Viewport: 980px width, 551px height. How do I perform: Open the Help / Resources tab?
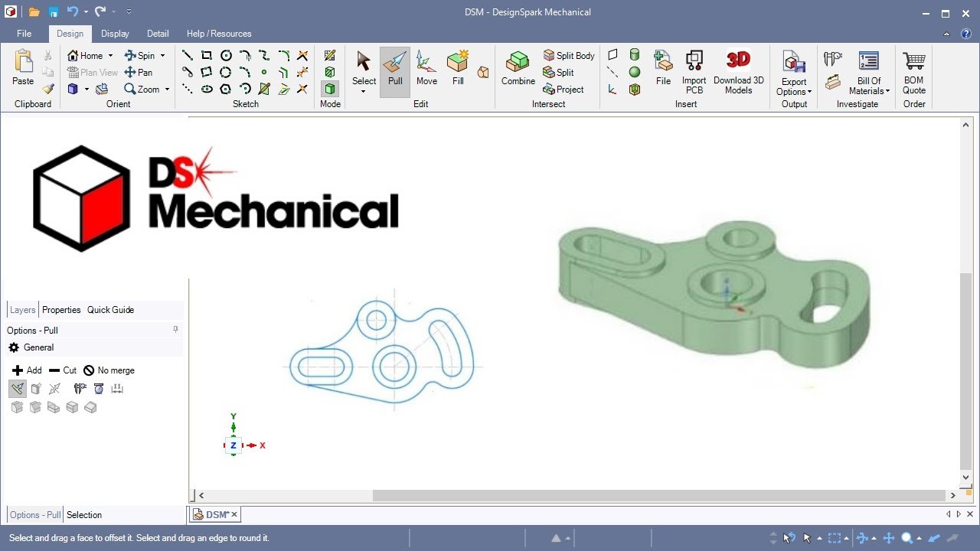[x=219, y=34]
